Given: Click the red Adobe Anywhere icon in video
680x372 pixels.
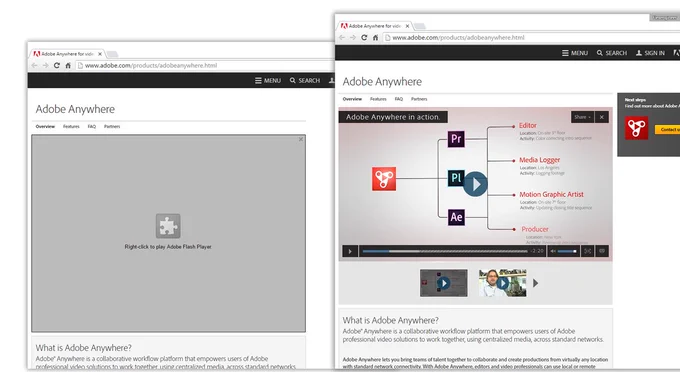Looking at the screenshot, I should (x=384, y=179).
